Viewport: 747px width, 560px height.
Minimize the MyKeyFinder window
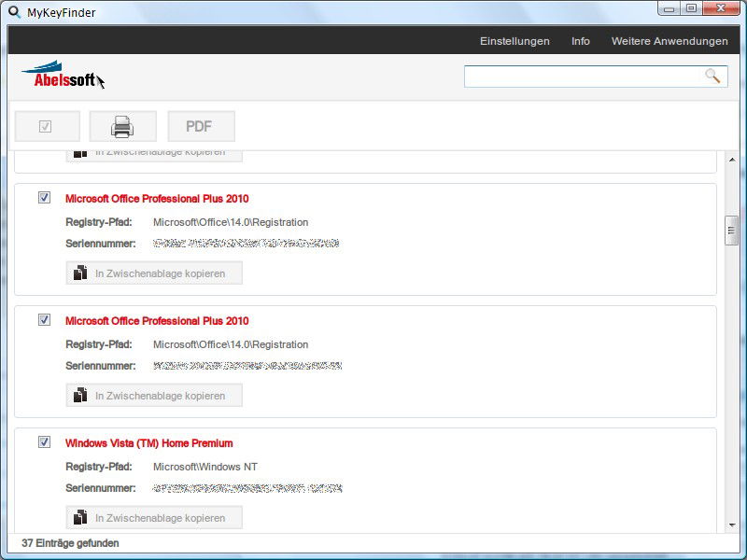669,8
